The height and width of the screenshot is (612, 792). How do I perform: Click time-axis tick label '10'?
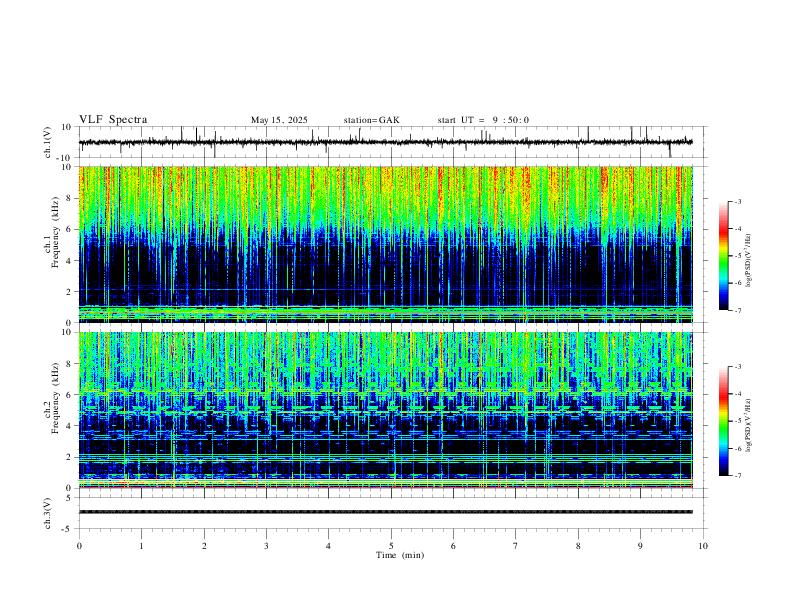click(703, 546)
